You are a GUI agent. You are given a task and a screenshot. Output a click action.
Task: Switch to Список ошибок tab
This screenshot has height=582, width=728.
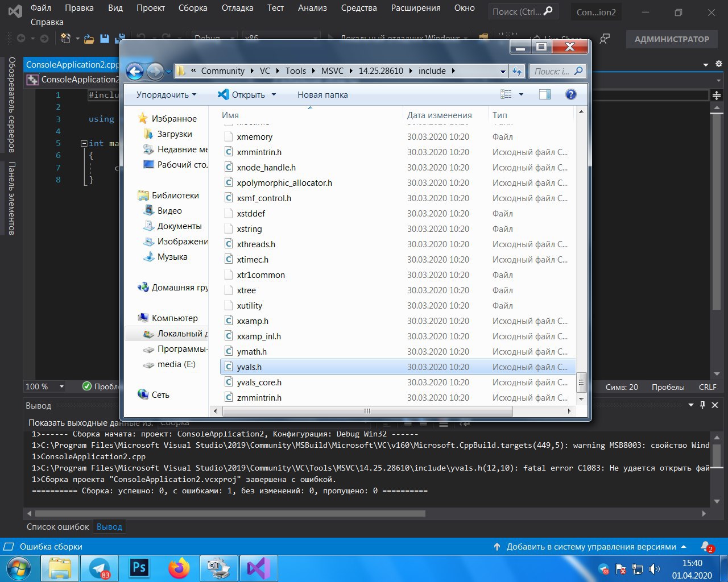coord(58,527)
